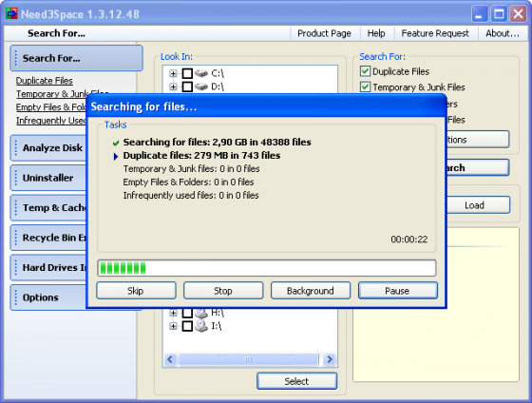The width and height of the screenshot is (532, 403).
Task: Click the green search progress bar
Action: click(266, 268)
